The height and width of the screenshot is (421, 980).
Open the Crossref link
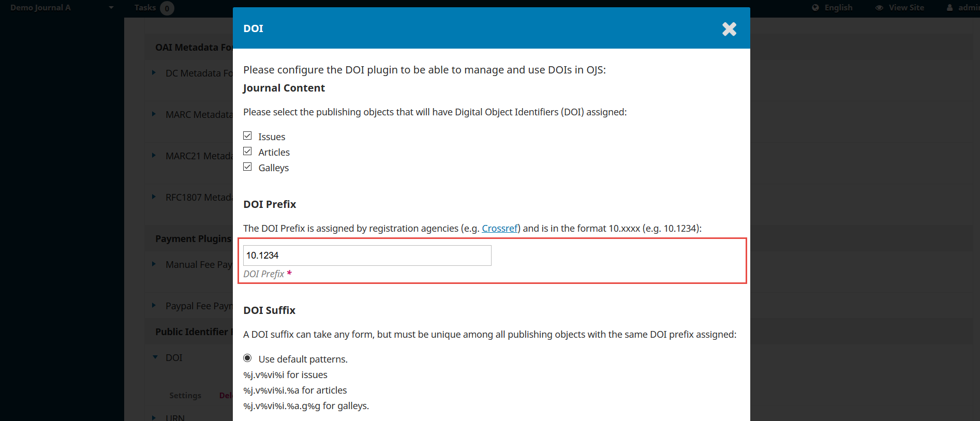point(500,228)
